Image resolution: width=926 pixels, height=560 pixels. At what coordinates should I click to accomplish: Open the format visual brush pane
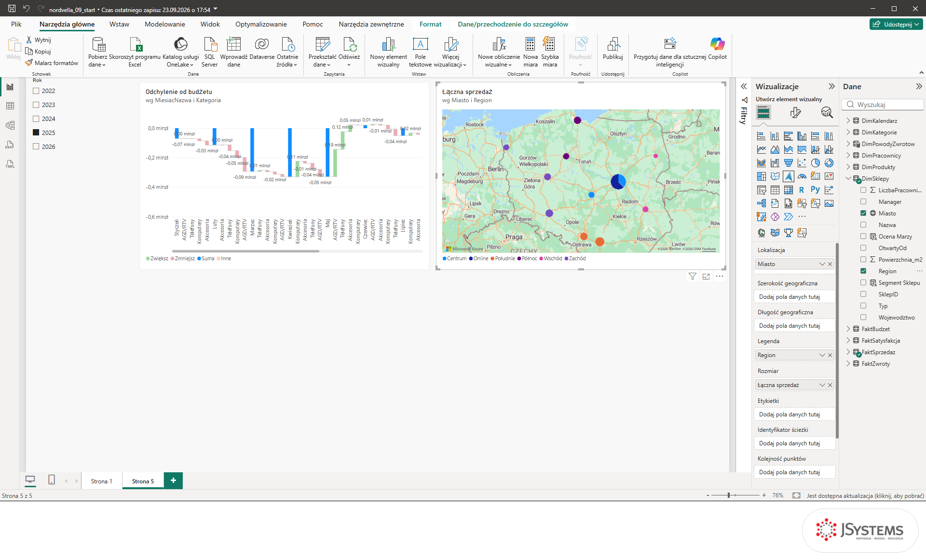pos(795,113)
